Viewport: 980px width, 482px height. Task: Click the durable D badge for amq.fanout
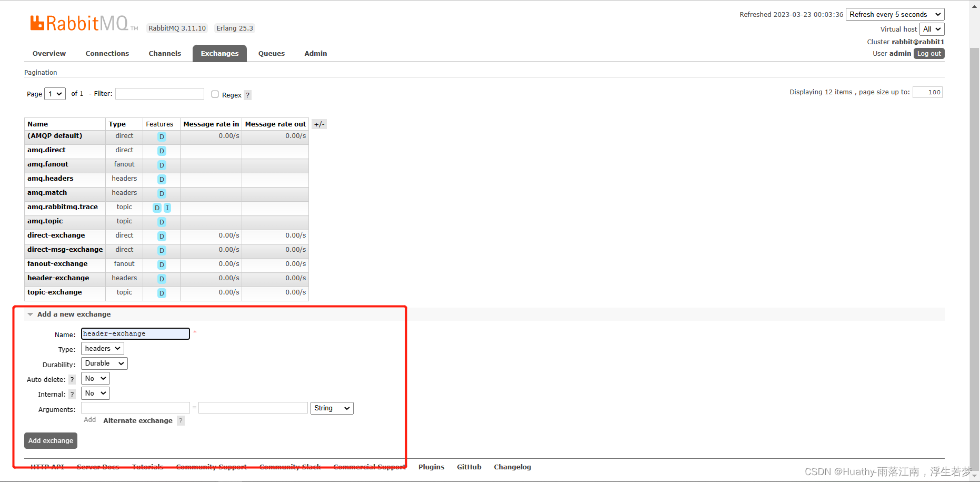pyautogui.click(x=162, y=165)
